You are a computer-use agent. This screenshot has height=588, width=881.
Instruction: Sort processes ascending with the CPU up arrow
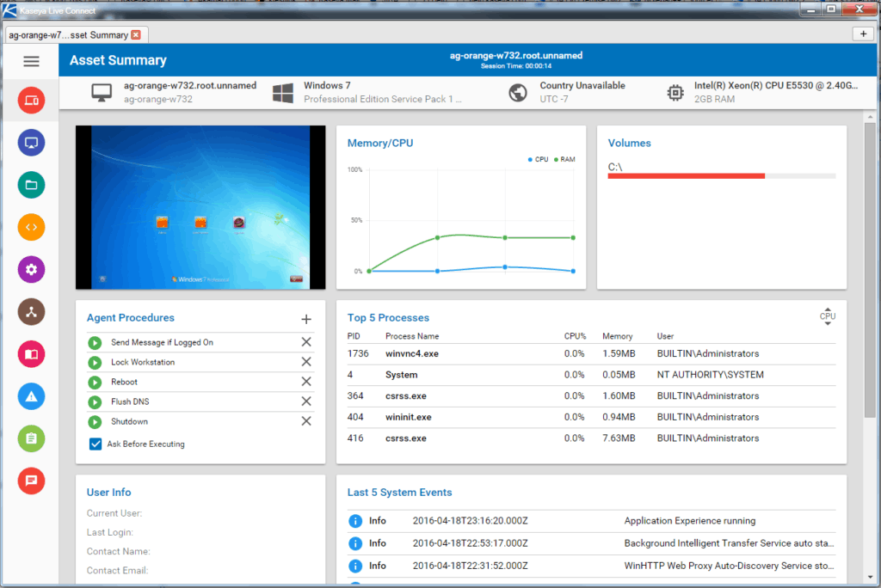point(828,309)
